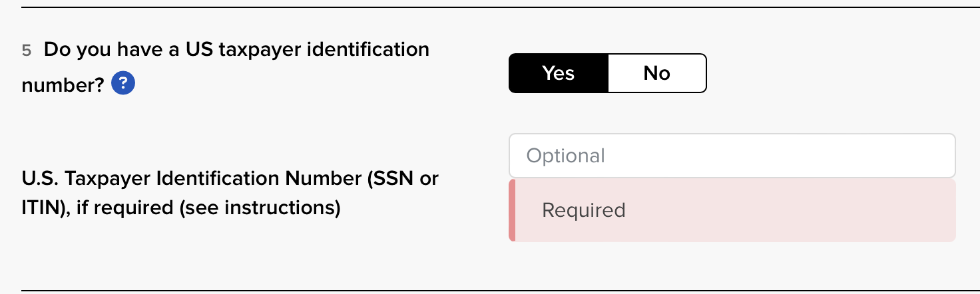Select Yes for US taxpayer identification
This screenshot has height=294, width=980.
pos(559,73)
